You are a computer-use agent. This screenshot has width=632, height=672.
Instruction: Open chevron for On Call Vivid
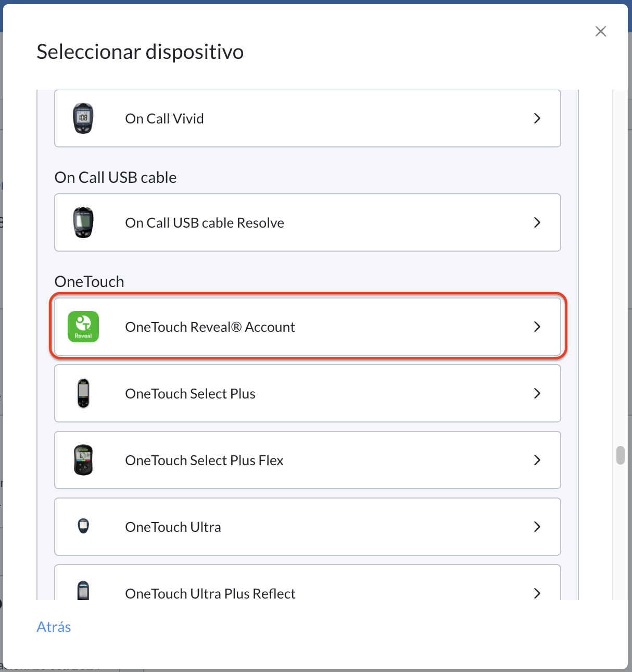coord(537,118)
